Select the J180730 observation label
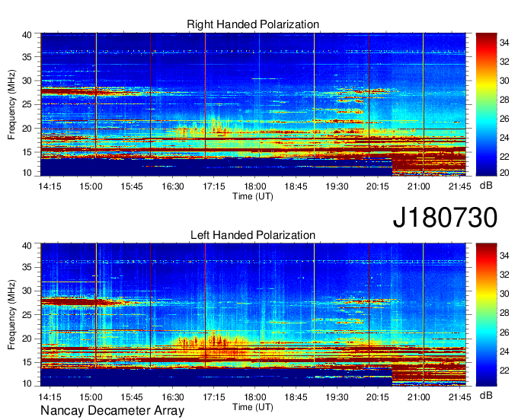The height and width of the screenshot is (420, 518). (x=445, y=218)
